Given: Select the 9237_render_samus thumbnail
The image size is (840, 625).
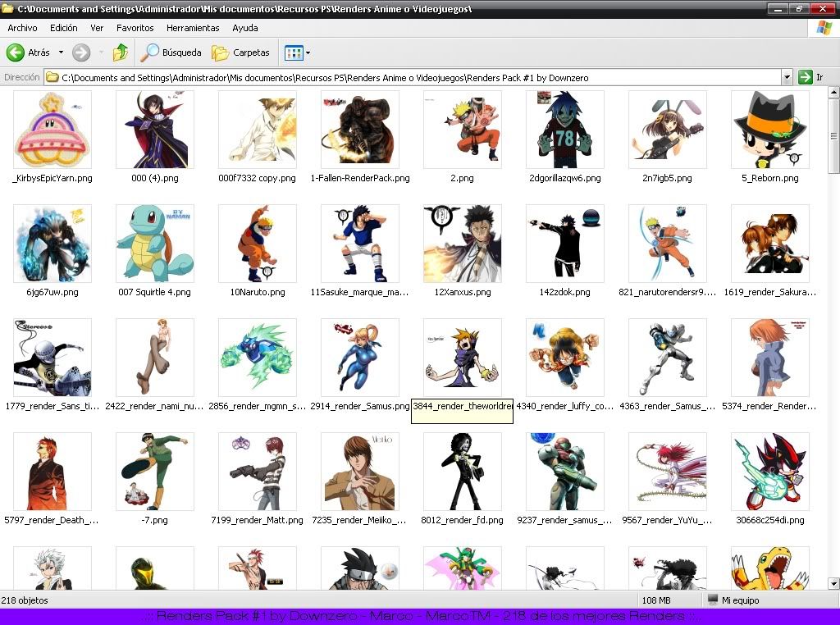Looking at the screenshot, I should pyautogui.click(x=565, y=472).
